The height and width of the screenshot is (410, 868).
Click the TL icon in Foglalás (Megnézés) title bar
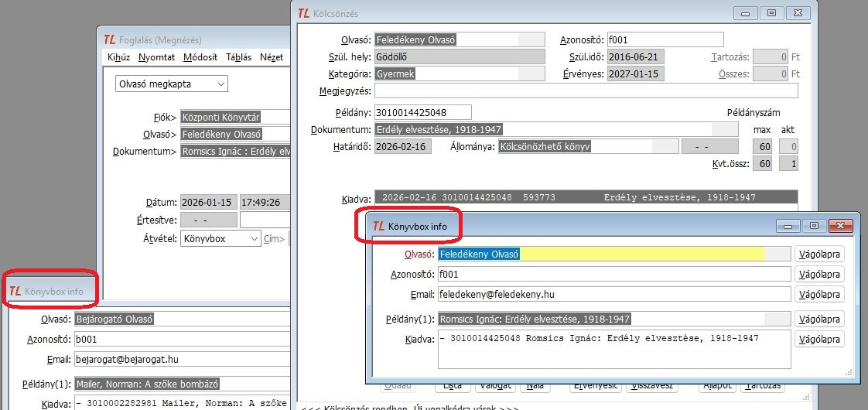click(x=109, y=38)
